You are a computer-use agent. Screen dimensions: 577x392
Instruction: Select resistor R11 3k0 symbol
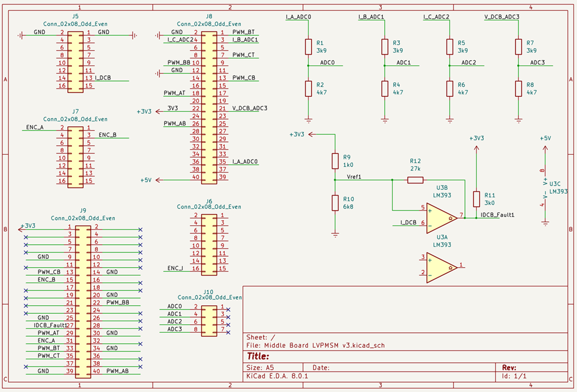[477, 199]
